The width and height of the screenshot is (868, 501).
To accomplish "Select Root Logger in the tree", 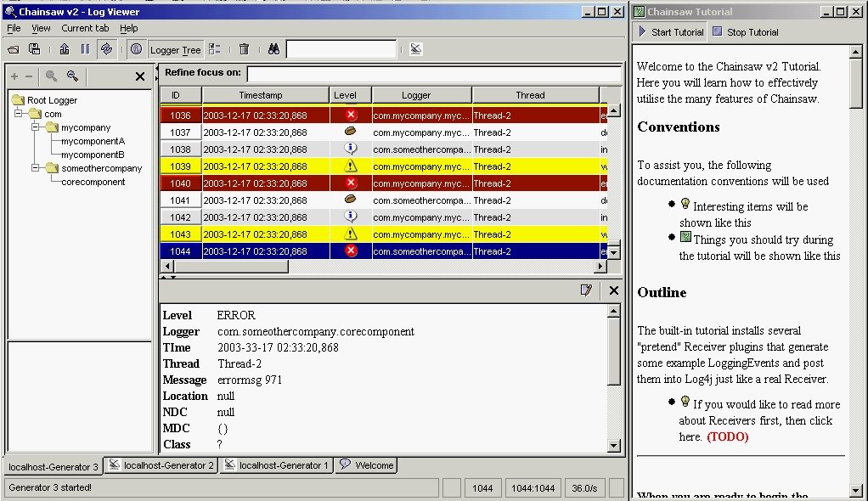I will [52, 100].
